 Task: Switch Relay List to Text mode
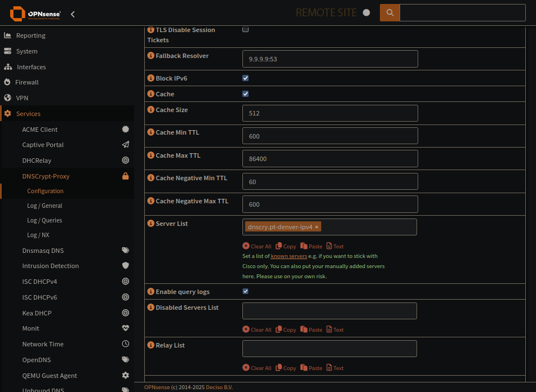tap(335, 368)
